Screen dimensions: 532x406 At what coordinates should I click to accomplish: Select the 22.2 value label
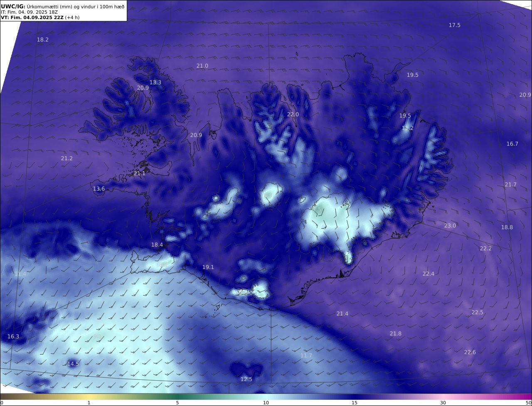pos(486,249)
